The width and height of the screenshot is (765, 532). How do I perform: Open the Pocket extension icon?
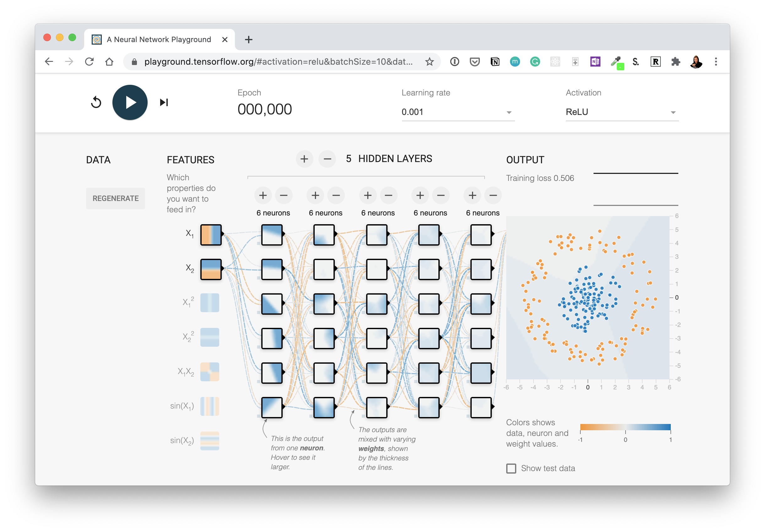click(475, 62)
